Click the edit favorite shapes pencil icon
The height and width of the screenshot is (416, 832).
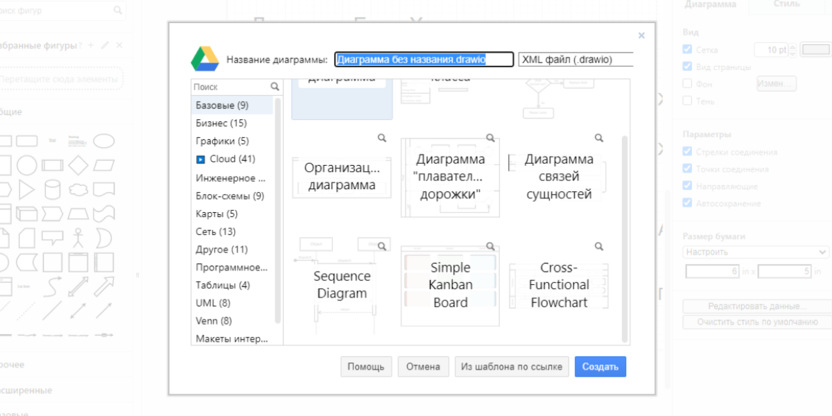pyautogui.click(x=105, y=45)
